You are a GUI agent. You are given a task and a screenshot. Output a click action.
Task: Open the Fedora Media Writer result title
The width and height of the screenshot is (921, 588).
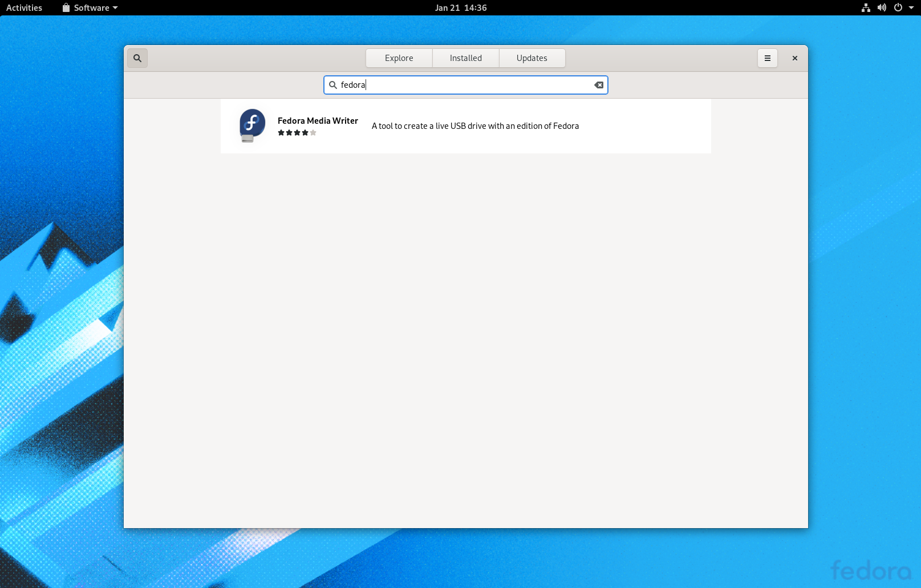318,121
